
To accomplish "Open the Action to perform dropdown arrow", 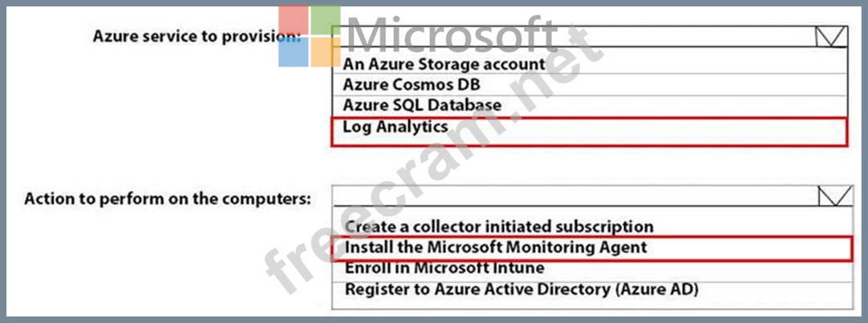I will point(835,196).
